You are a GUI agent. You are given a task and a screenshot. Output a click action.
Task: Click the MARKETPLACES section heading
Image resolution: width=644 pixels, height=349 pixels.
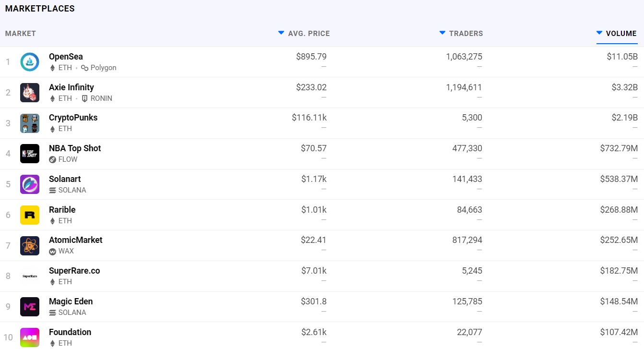(x=40, y=9)
